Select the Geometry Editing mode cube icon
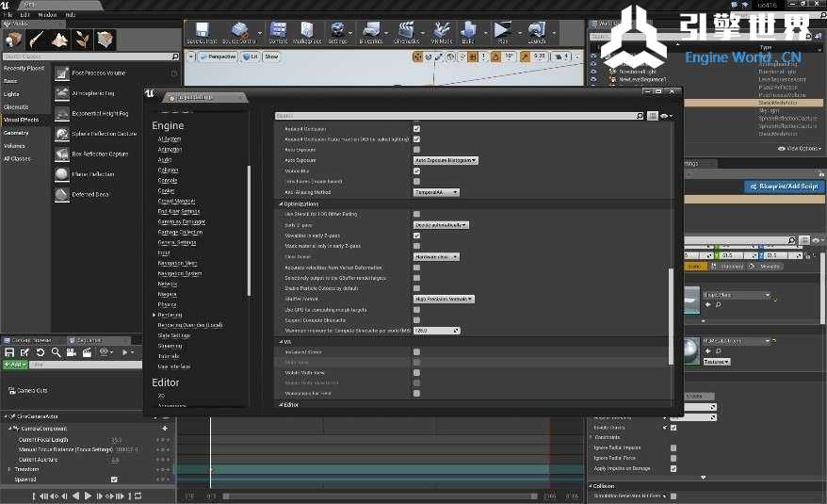Viewport: 827px width, 504px height. (x=105, y=40)
